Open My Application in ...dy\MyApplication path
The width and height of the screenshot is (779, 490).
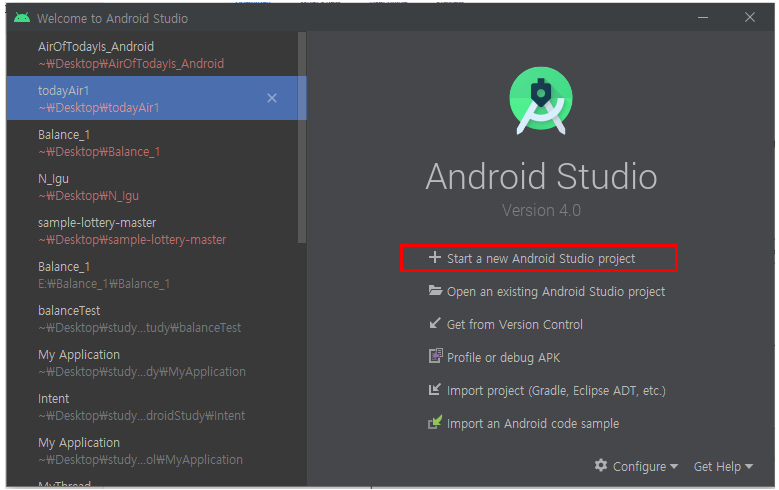pos(152,363)
